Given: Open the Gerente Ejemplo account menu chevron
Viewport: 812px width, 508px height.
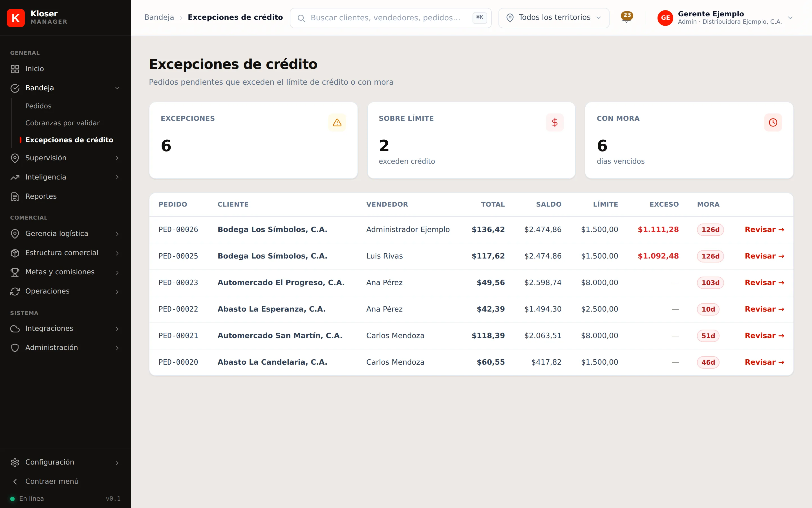Looking at the screenshot, I should pos(790,18).
